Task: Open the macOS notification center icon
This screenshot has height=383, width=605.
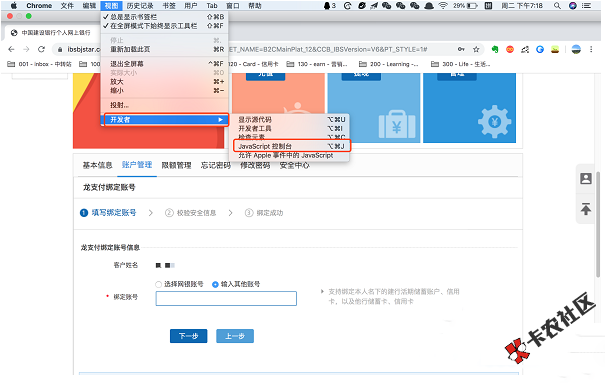Action: click(587, 6)
